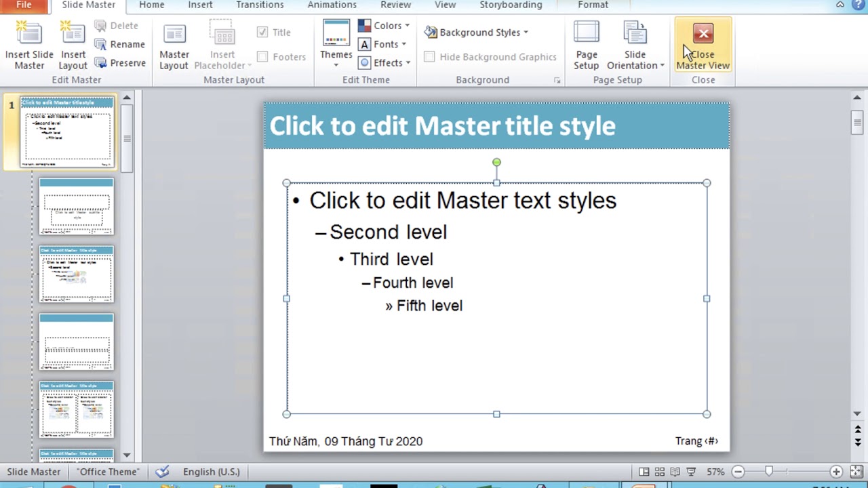868x488 pixels.
Task: Switch to the Home tab
Action: click(151, 5)
